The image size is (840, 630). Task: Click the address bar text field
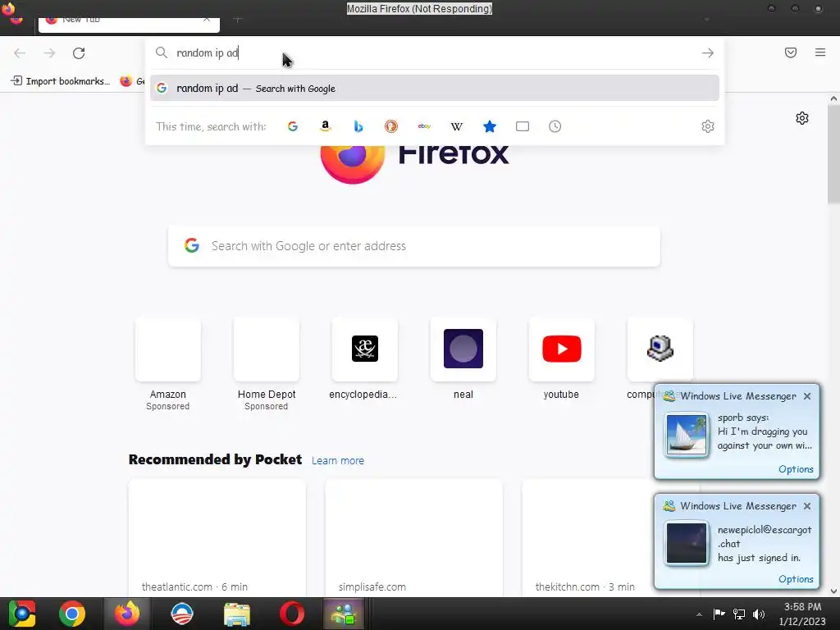coord(434,53)
